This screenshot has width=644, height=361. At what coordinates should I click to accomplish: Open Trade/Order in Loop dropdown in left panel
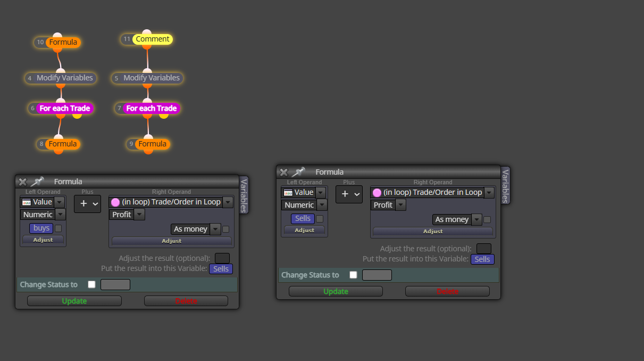[228, 202]
